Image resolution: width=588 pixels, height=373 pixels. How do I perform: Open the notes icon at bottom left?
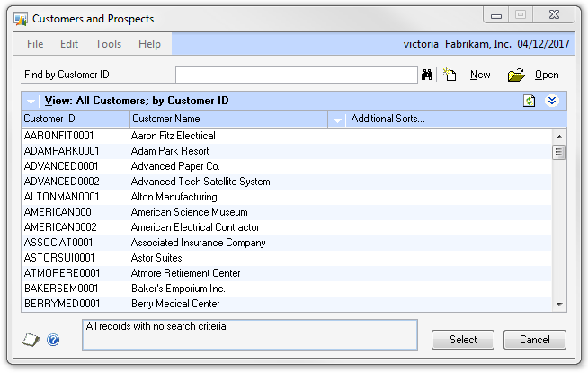31,340
